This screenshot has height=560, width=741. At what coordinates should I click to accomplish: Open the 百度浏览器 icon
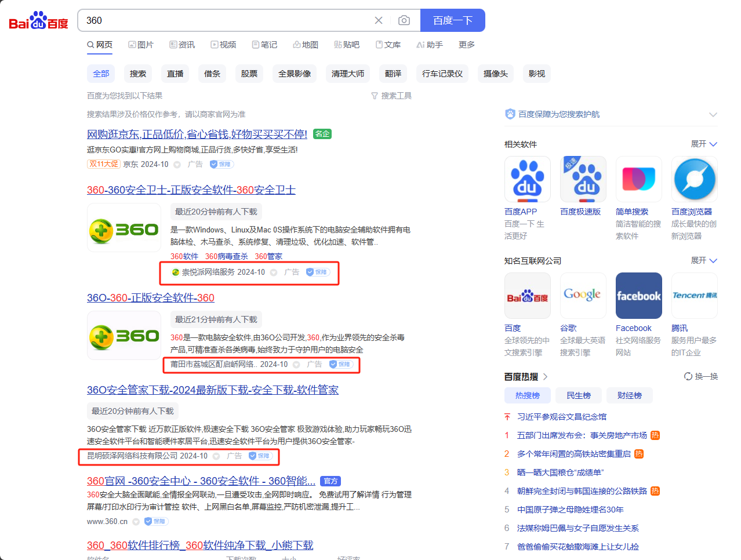(695, 179)
